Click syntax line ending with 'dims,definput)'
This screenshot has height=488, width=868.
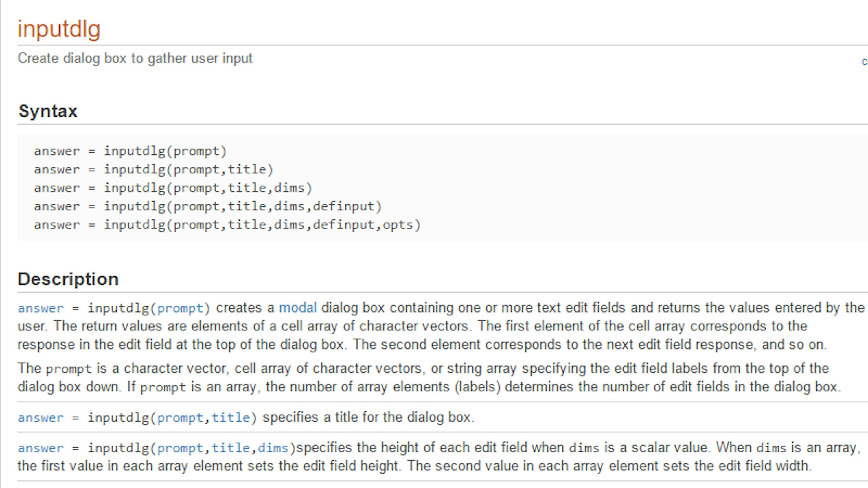point(207,206)
